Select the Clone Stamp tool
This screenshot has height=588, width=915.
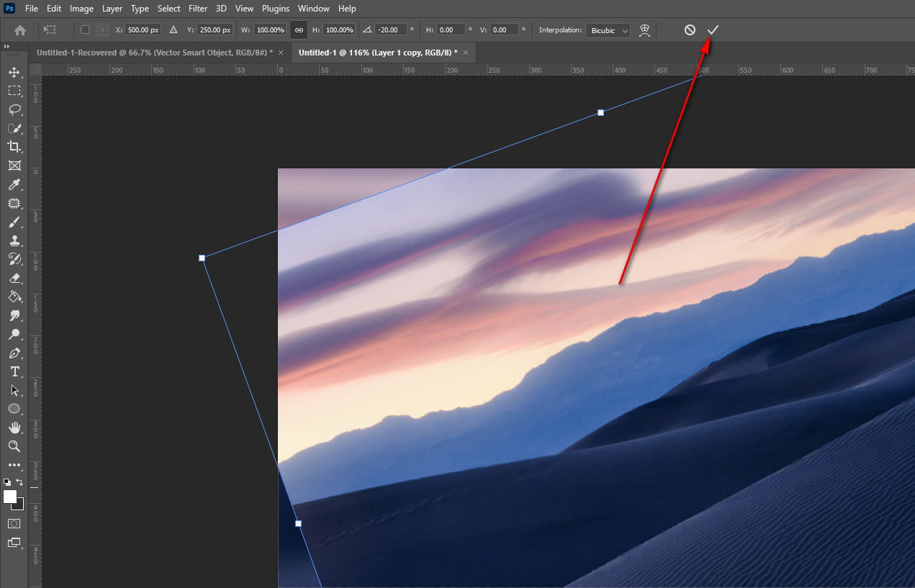pyautogui.click(x=14, y=240)
